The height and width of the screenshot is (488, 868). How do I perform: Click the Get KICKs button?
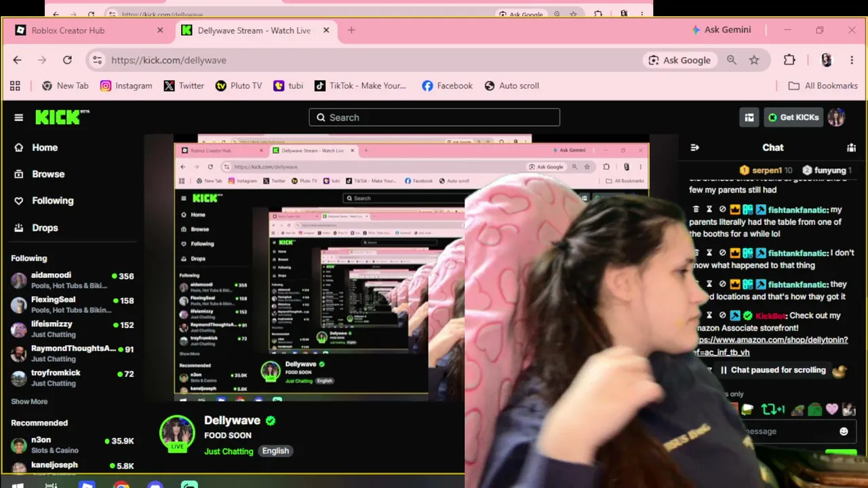coord(793,117)
